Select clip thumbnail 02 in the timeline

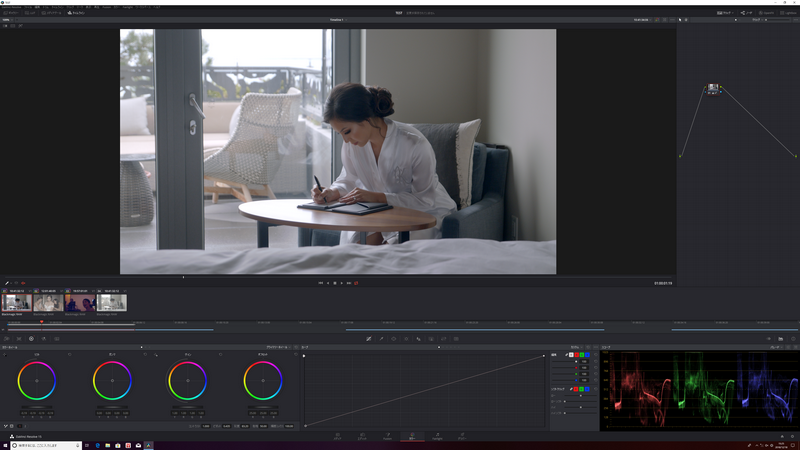(x=48, y=303)
